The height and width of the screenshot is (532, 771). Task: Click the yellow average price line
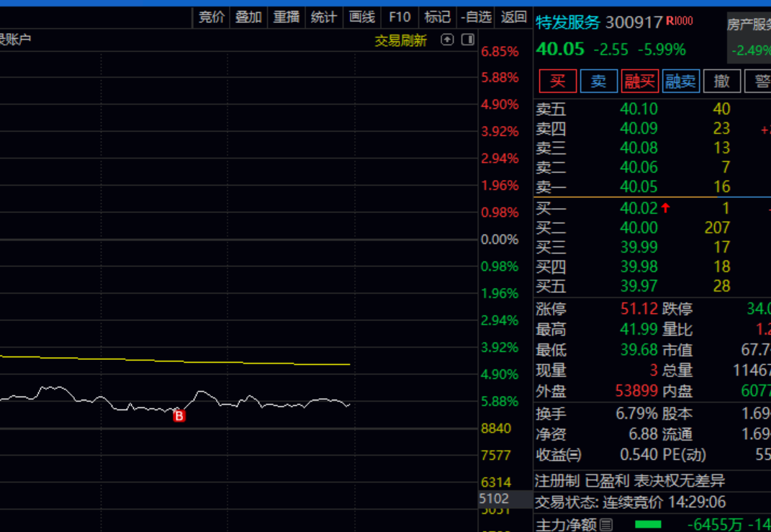[x=174, y=361]
